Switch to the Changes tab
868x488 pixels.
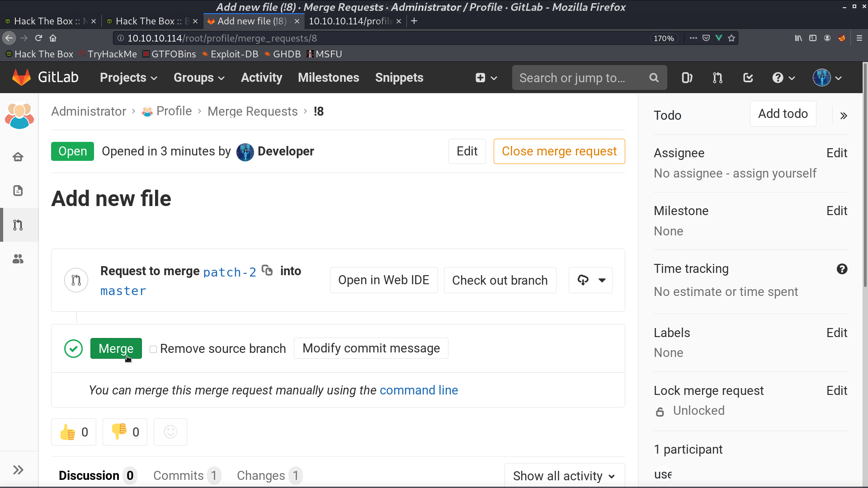coord(269,475)
